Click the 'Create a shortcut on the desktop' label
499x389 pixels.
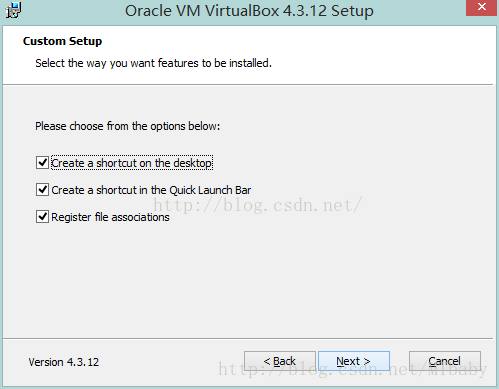[132, 163]
